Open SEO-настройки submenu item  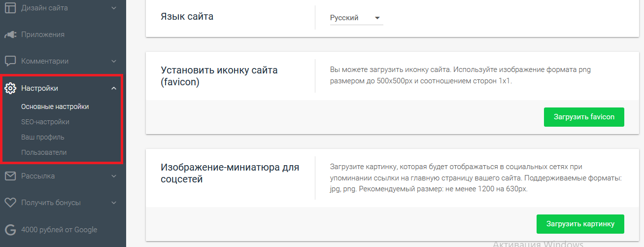[45, 122]
